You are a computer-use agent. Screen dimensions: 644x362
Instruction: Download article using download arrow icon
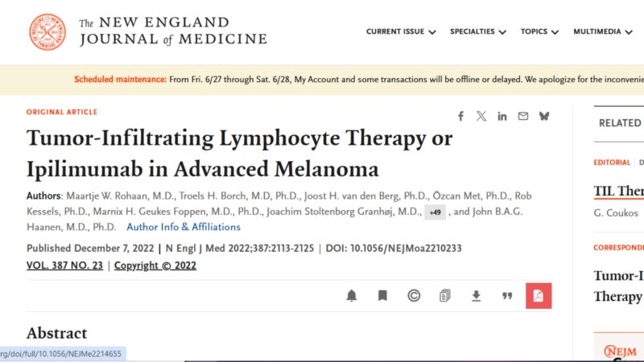click(x=476, y=295)
